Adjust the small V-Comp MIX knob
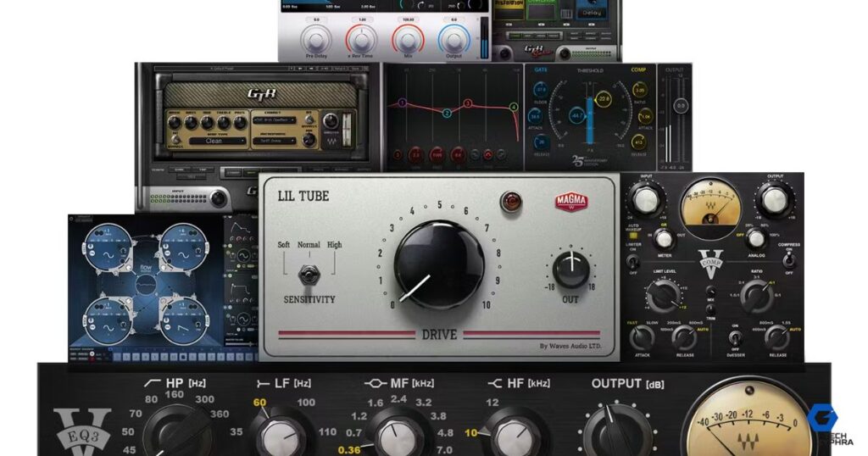Image resolution: width=868 pixels, height=456 pixels. click(x=710, y=292)
